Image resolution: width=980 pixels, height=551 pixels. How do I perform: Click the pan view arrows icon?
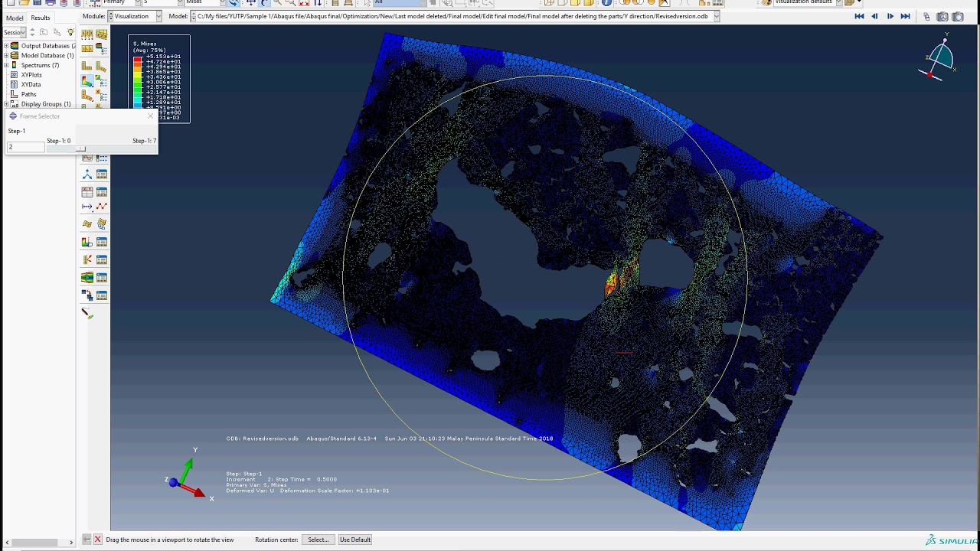coord(250,2)
